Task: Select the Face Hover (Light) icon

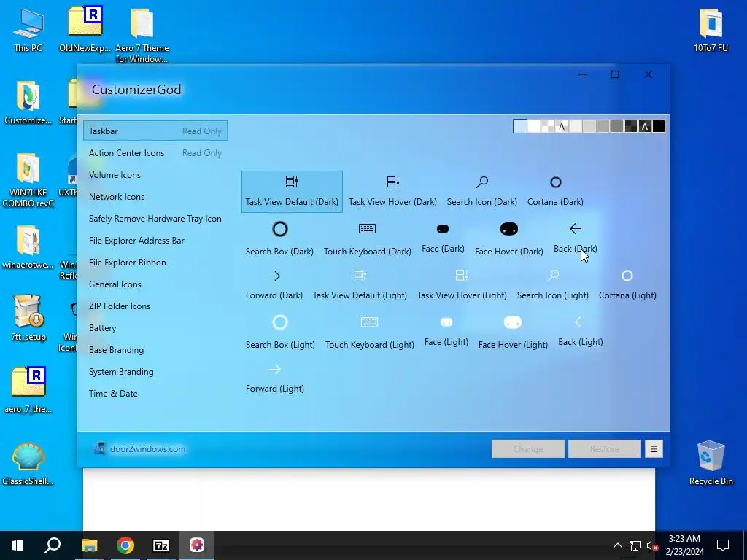Action: point(513,332)
